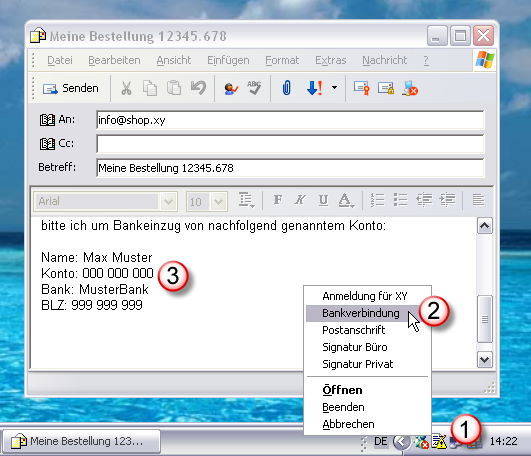Image resolution: width=531 pixels, height=456 pixels.
Task: Click into the Cc input field
Action: coord(290,144)
